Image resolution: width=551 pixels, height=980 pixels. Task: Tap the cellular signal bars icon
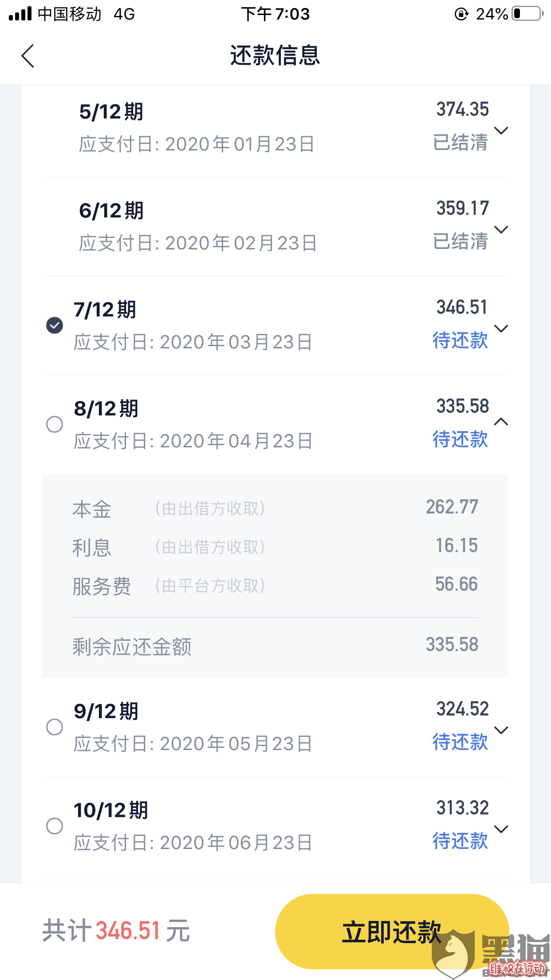coord(20,14)
